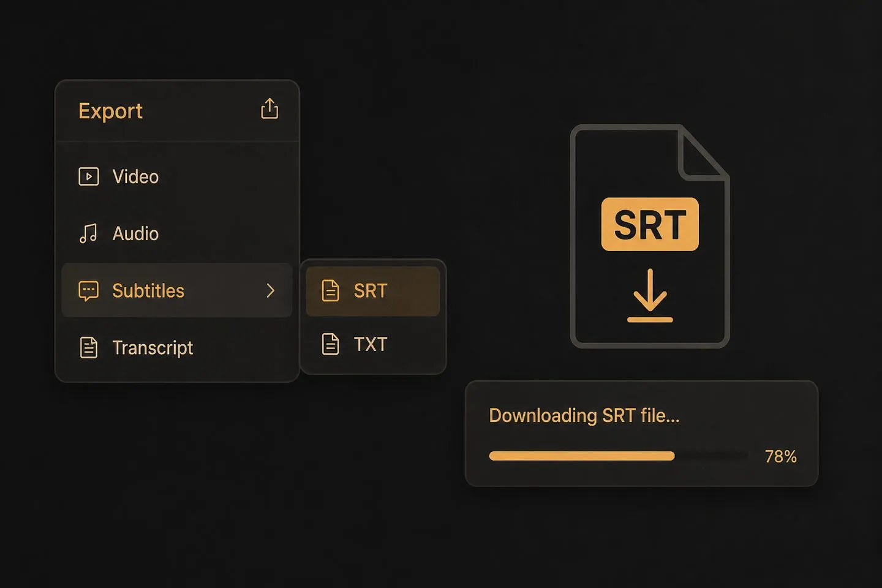Viewport: 882px width, 588px height.
Task: Click the video play icon
Action: [89, 176]
